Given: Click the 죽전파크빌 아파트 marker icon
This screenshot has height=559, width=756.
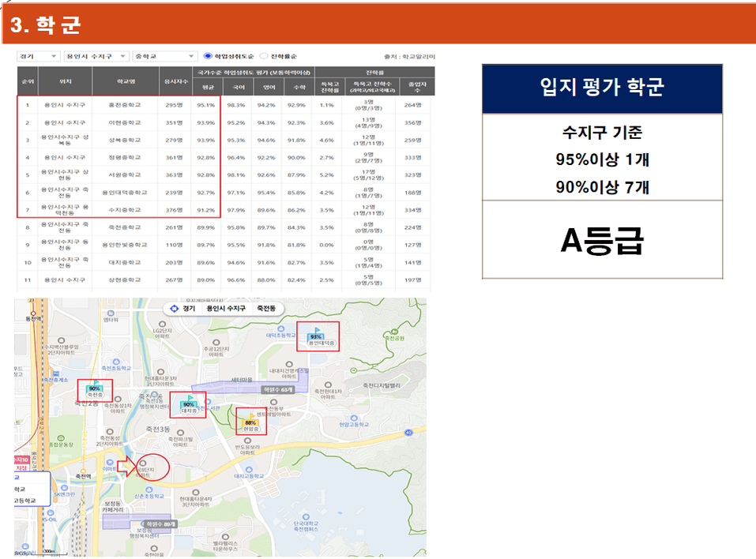Looking at the screenshot, I should [180, 433].
